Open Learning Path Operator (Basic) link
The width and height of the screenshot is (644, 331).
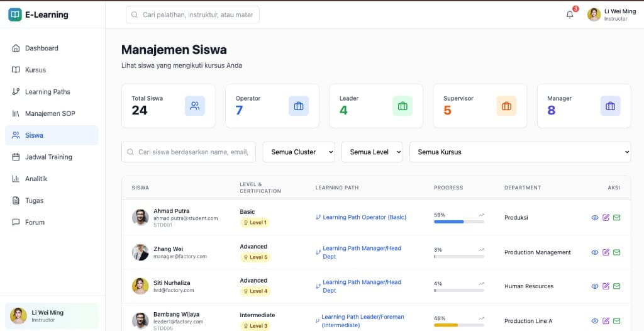point(364,217)
